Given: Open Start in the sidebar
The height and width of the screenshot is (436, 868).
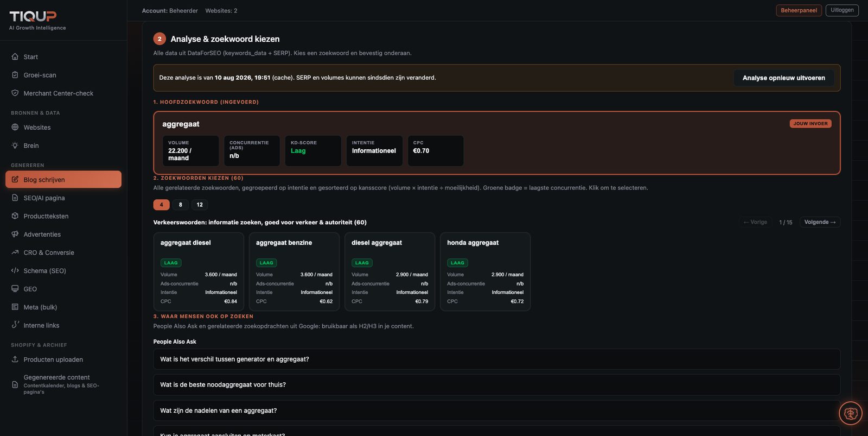Looking at the screenshot, I should pyautogui.click(x=63, y=57).
